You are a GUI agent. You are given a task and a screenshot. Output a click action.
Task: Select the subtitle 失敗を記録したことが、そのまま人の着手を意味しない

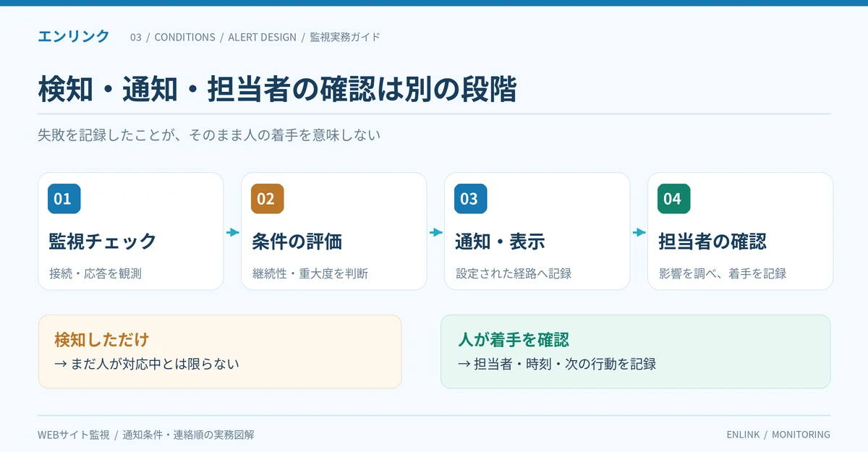click(209, 135)
